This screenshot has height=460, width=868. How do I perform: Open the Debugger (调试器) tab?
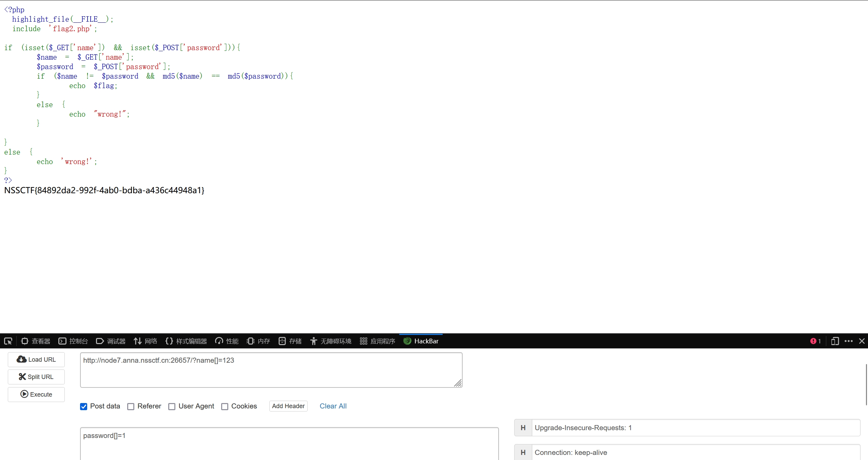(111, 341)
